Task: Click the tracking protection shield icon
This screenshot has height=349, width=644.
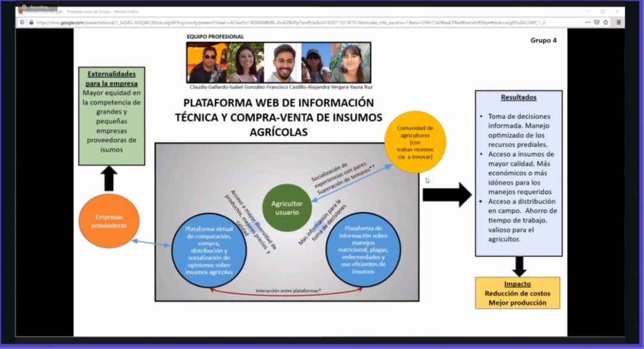Action: tap(22, 22)
